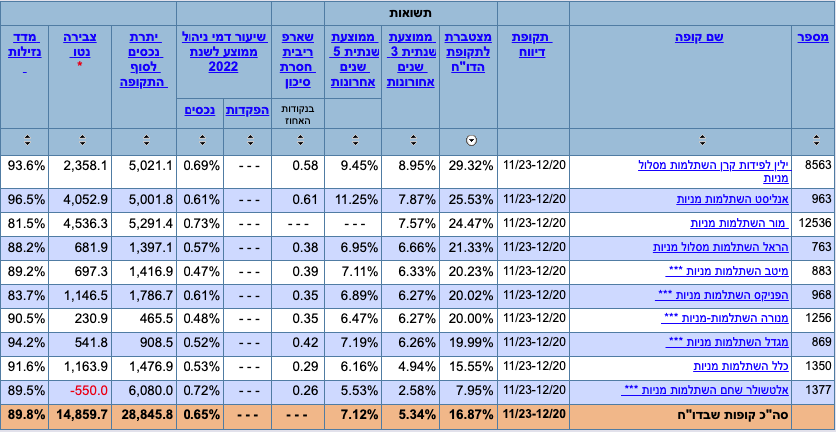Sort by הפקדות management fee arrows
Screen dimensions: 836x432
(250, 141)
